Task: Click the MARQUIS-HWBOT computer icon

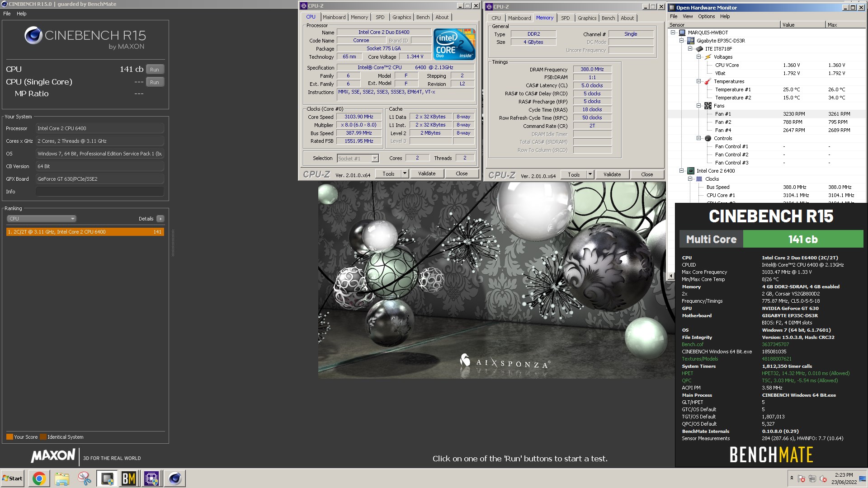Action: point(682,33)
